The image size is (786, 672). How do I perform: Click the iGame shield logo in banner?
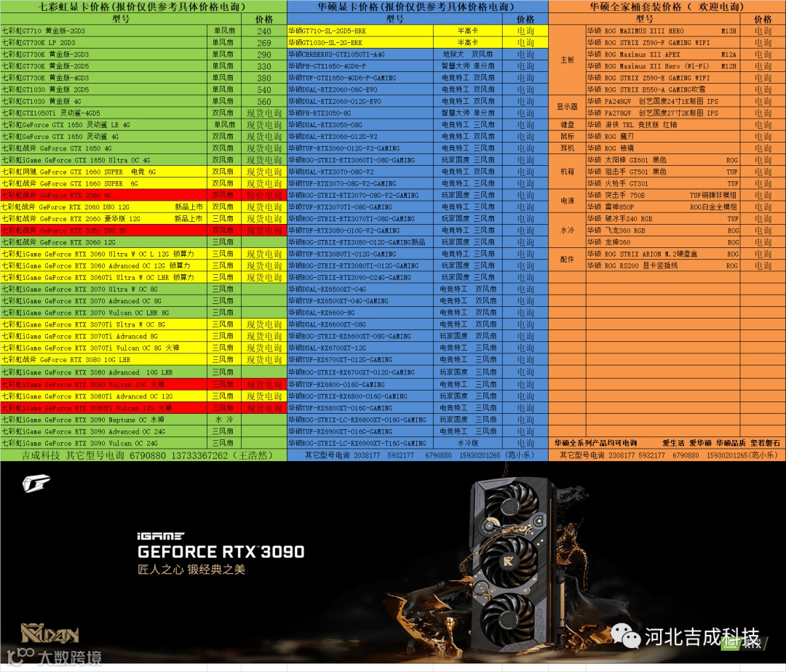(36, 483)
